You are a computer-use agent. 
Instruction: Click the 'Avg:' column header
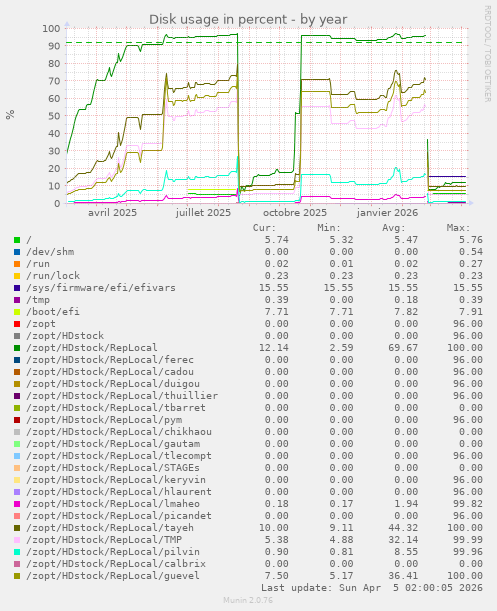pos(394,228)
